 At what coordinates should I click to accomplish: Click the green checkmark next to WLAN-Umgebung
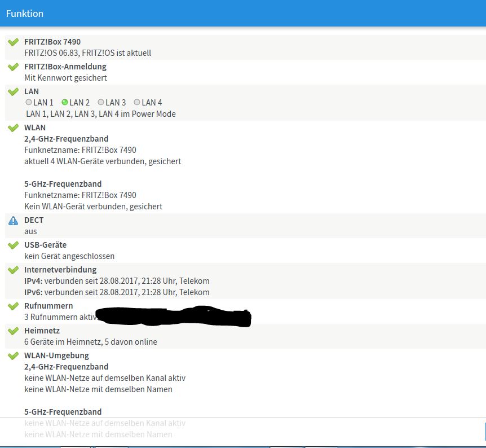click(x=13, y=355)
